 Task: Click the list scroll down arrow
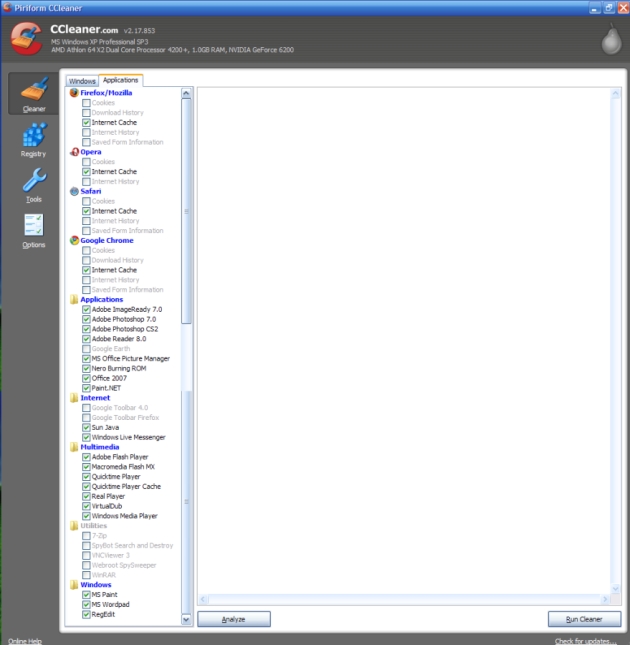(x=186, y=619)
